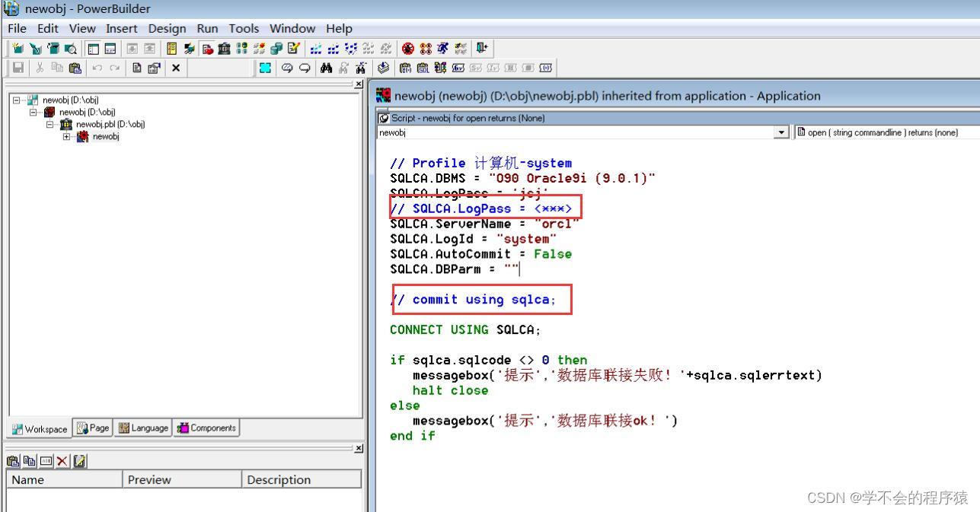This screenshot has width=980, height=512.
Task: Click the Run running-man icon
Action: click(442, 49)
